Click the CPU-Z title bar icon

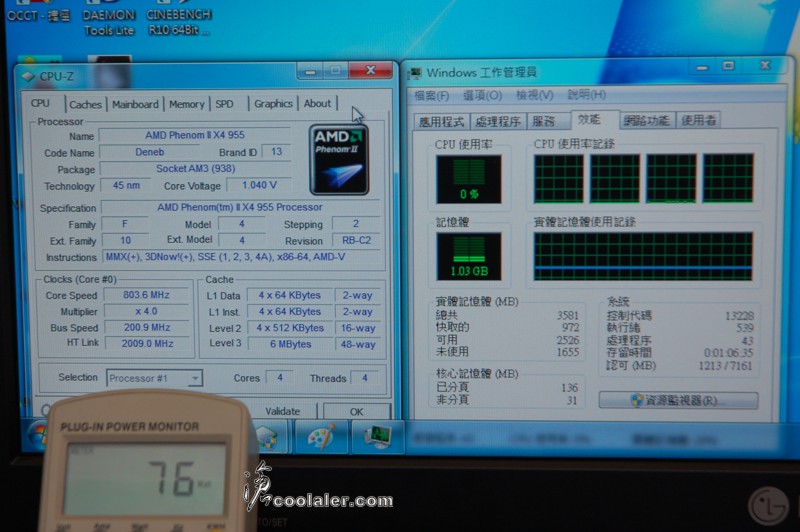coord(28,77)
